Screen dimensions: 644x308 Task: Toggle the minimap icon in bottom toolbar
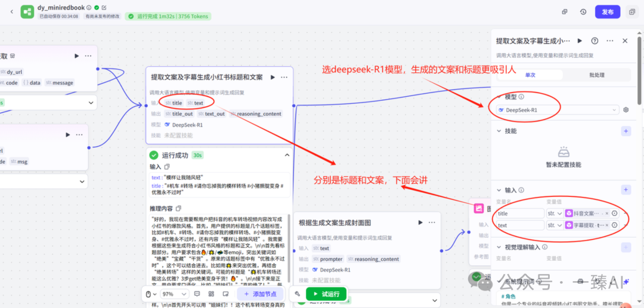[x=225, y=294]
